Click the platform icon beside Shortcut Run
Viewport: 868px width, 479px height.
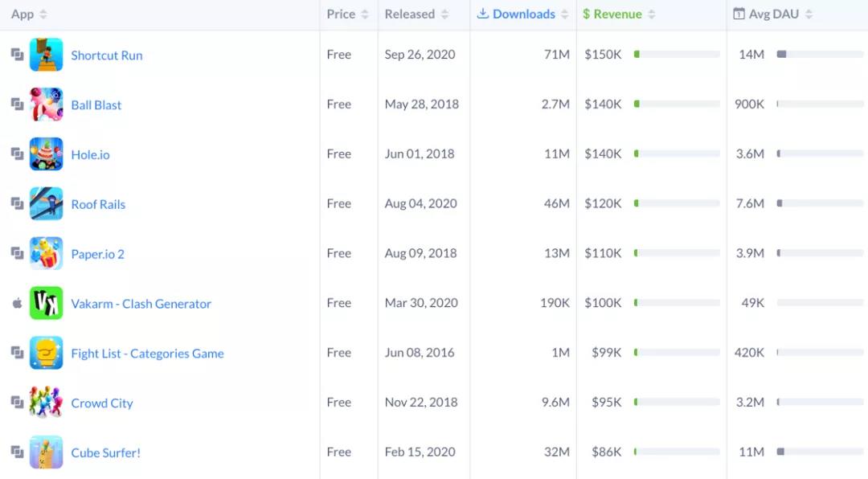17,55
